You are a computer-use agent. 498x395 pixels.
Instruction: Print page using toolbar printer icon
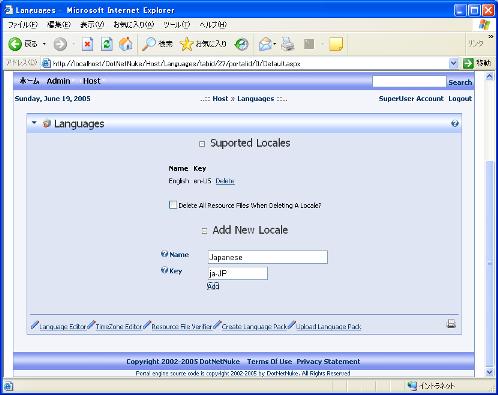pos(288,44)
